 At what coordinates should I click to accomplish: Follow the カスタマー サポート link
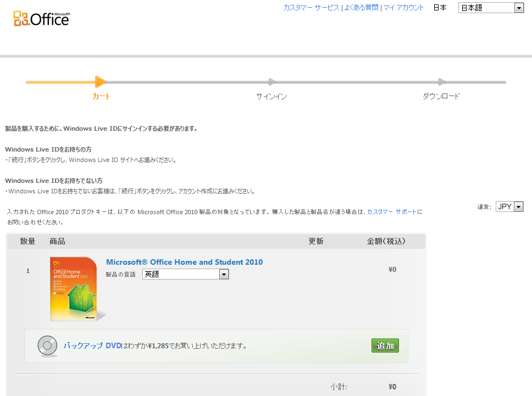pyautogui.click(x=392, y=211)
